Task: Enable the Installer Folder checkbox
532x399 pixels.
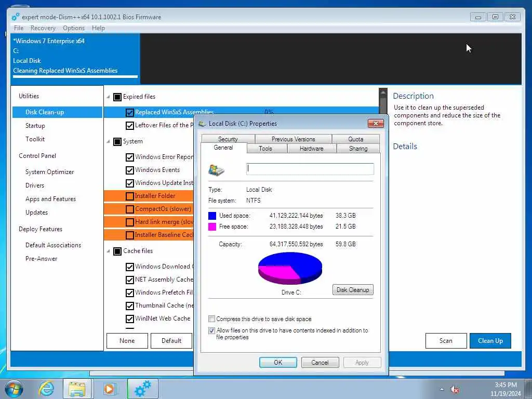Action: 129,196
